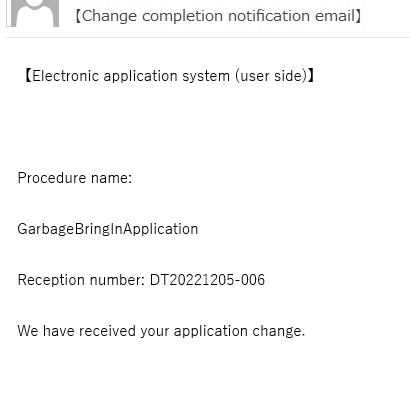410x396 pixels.
Task: Click the 'Procedure name:' label
Action: [x=75, y=178]
